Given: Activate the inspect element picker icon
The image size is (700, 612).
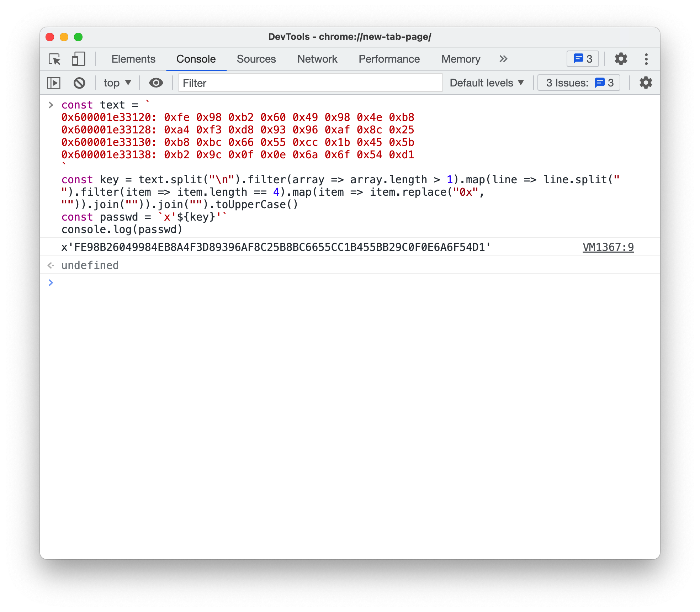Looking at the screenshot, I should [x=54, y=59].
